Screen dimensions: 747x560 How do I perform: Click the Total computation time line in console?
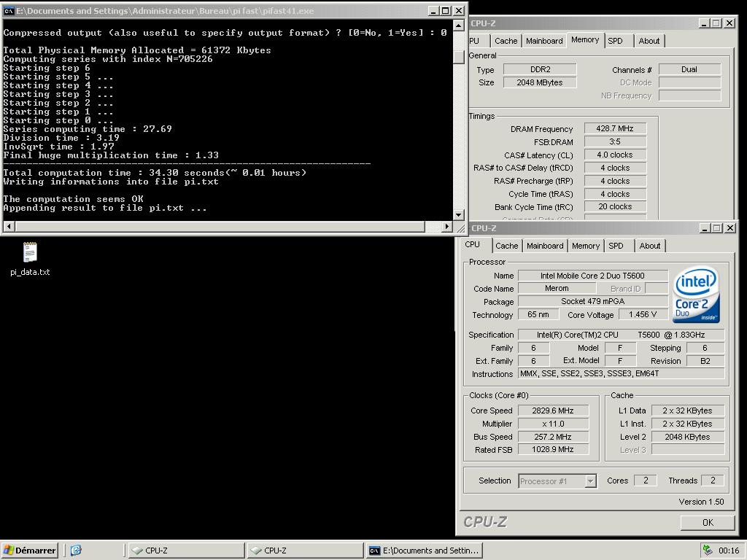tap(155, 173)
